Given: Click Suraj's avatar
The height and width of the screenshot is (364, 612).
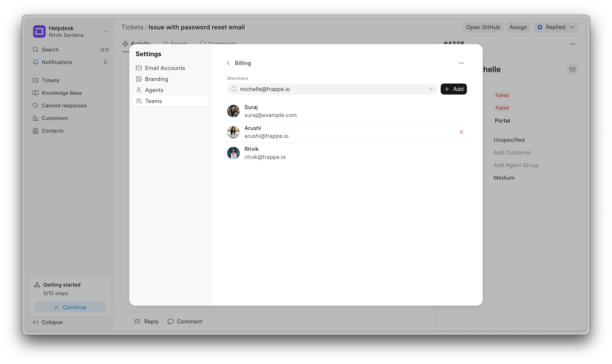Looking at the screenshot, I should tap(233, 111).
